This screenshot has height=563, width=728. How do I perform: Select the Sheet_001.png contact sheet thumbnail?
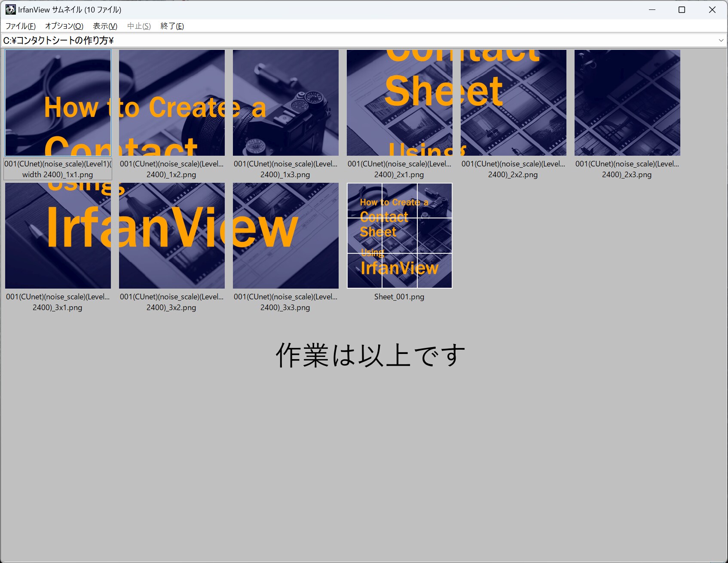[400, 236]
